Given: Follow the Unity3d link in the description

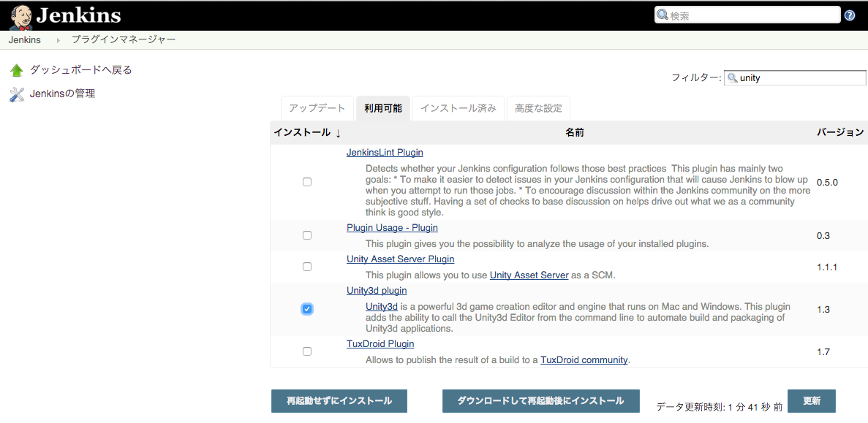Looking at the screenshot, I should coord(382,306).
